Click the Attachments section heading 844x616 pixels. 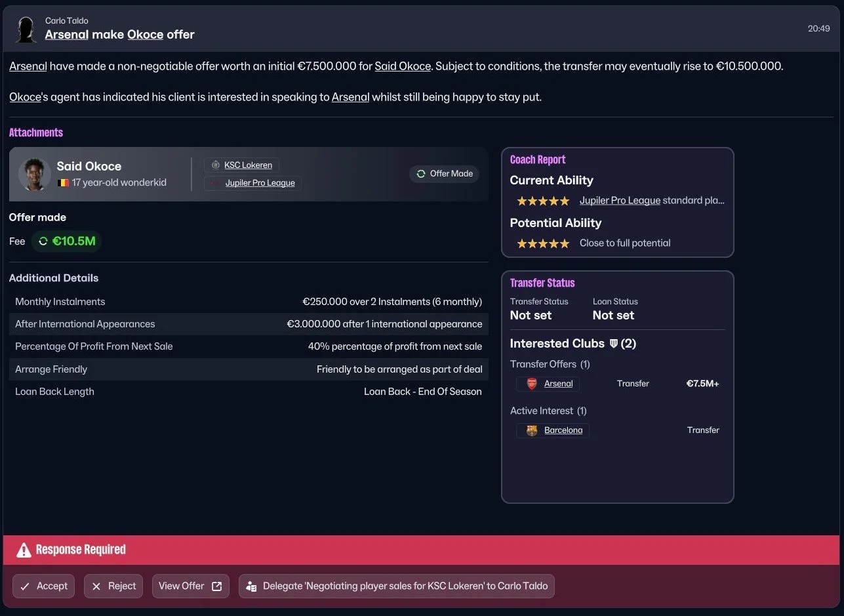click(36, 133)
